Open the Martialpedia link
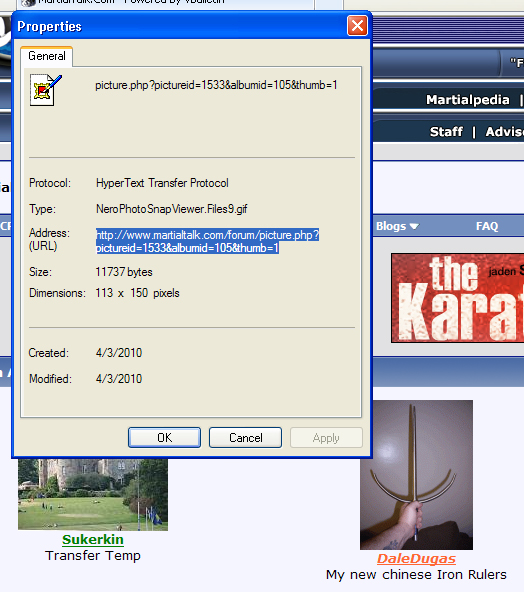 (468, 100)
